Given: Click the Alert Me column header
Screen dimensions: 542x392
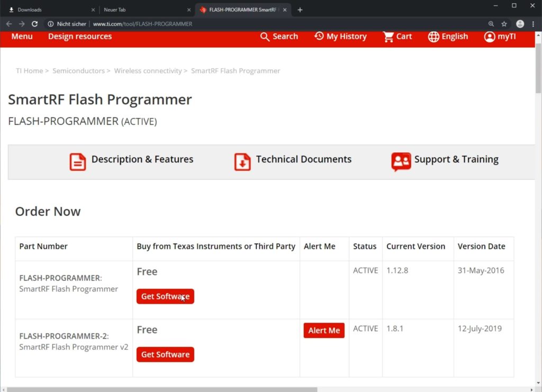Looking at the screenshot, I should click(x=319, y=246).
